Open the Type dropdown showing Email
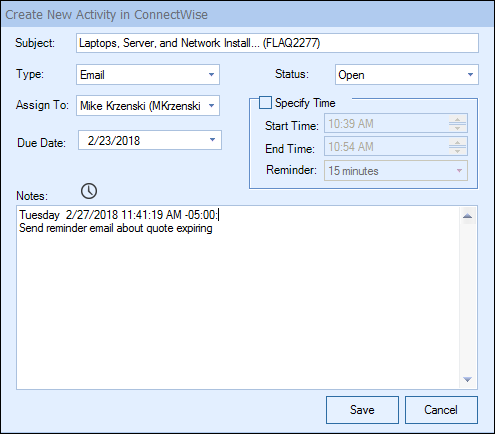 click(148, 75)
